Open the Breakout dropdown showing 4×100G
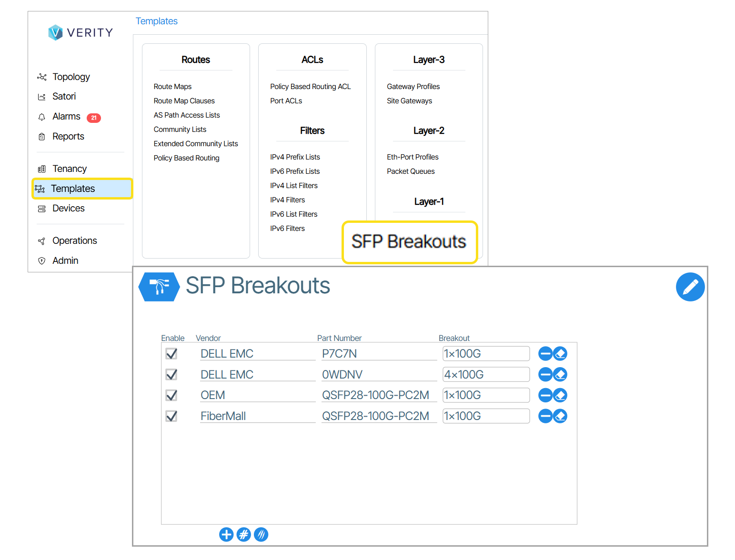The image size is (735, 560). 486,375
